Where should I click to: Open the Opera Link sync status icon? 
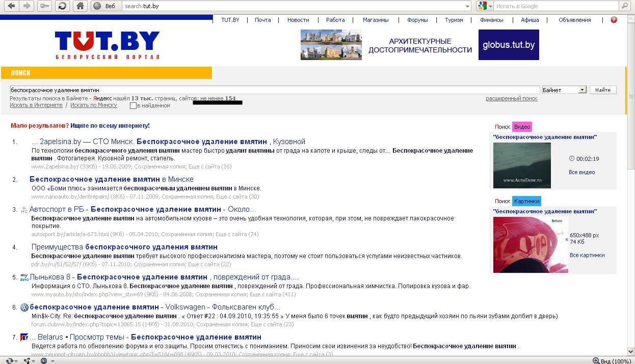10,360
